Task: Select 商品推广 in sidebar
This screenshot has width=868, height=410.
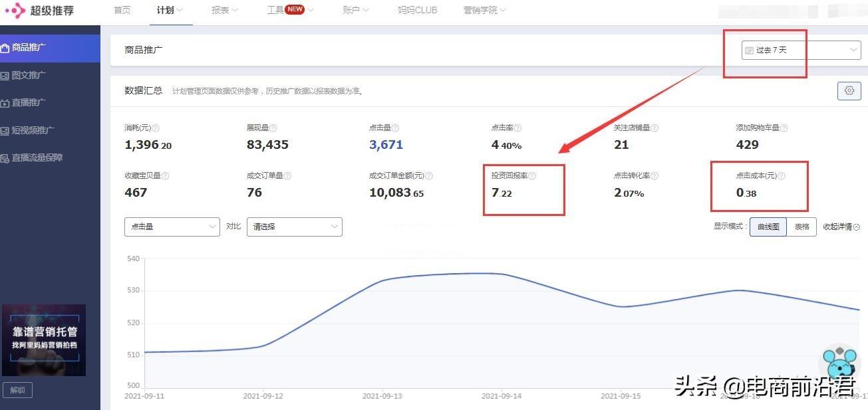Action: coord(50,48)
